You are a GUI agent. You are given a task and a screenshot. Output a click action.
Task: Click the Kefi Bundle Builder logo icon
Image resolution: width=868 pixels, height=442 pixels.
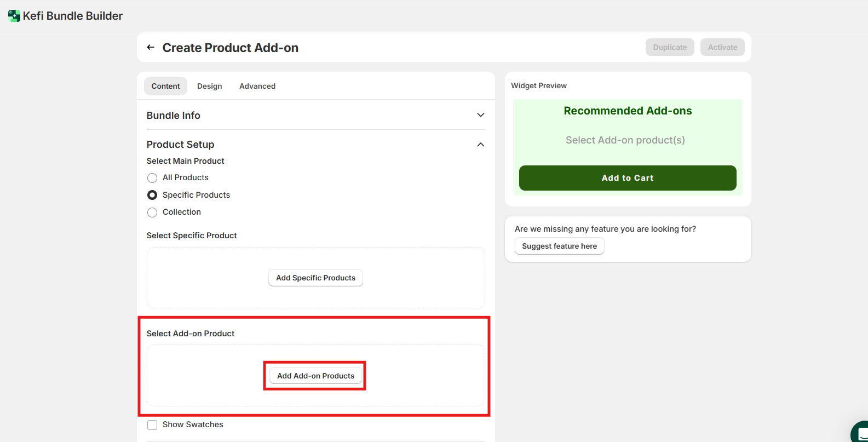[x=14, y=16]
